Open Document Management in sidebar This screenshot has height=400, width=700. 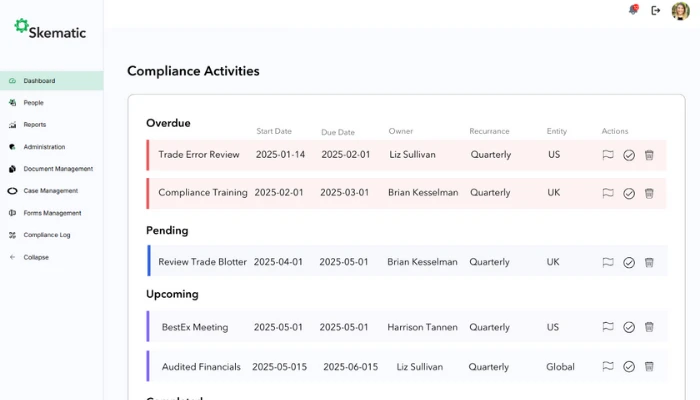(x=57, y=169)
